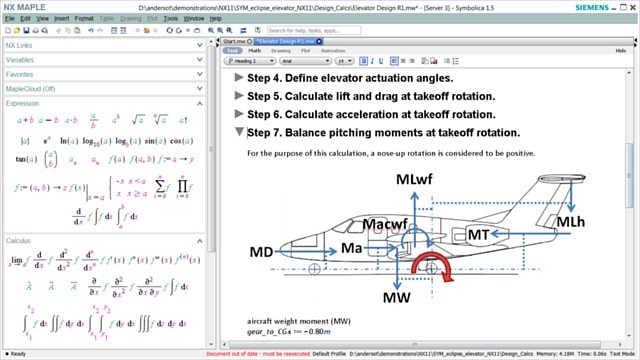Click the Paste clipboard icon

click(77, 31)
